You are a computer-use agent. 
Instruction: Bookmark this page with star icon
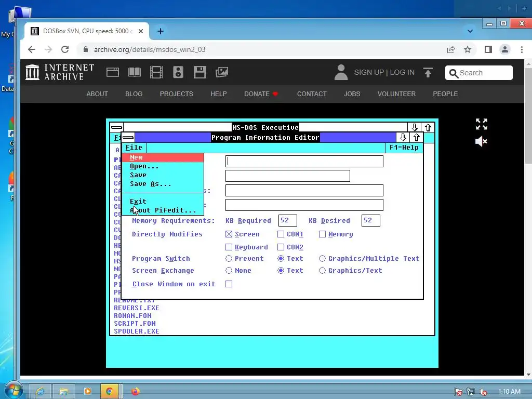468,49
